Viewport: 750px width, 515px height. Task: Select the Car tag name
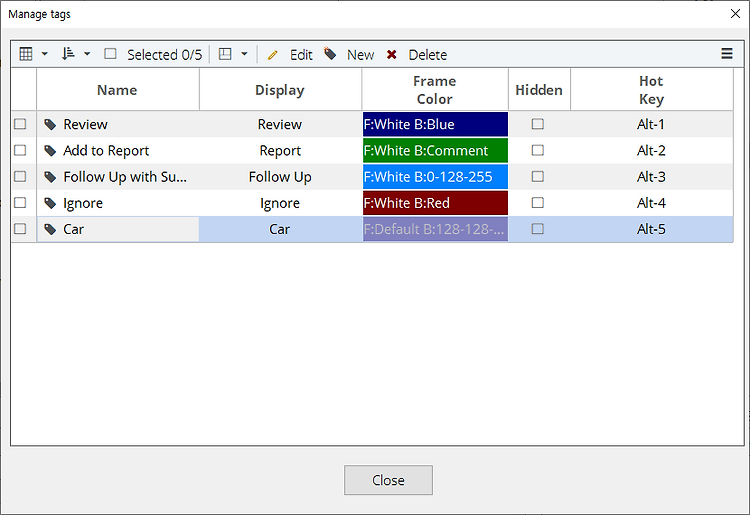point(74,230)
